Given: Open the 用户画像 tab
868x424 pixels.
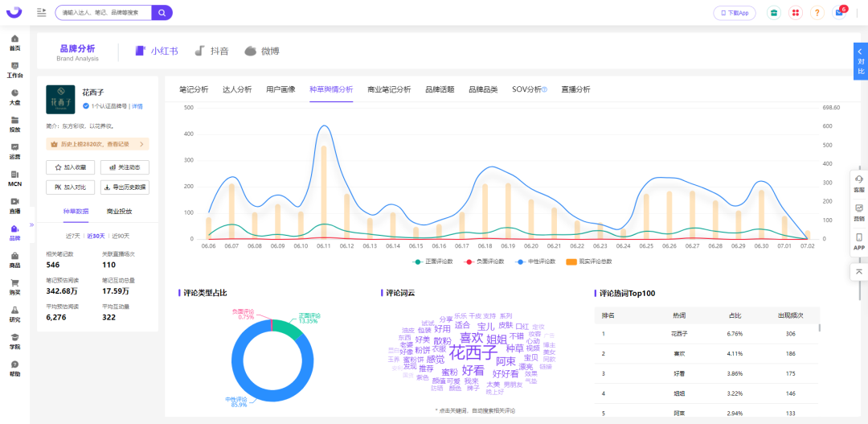Looking at the screenshot, I should (280, 90).
